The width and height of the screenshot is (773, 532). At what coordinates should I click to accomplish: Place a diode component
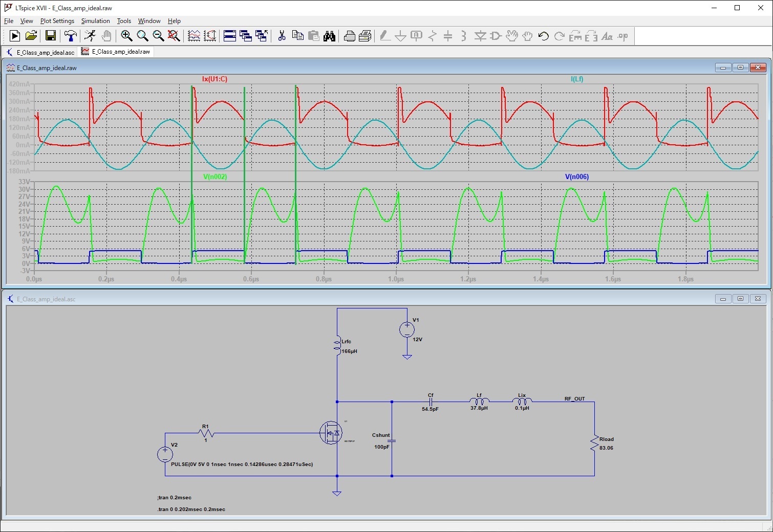pyautogui.click(x=480, y=36)
